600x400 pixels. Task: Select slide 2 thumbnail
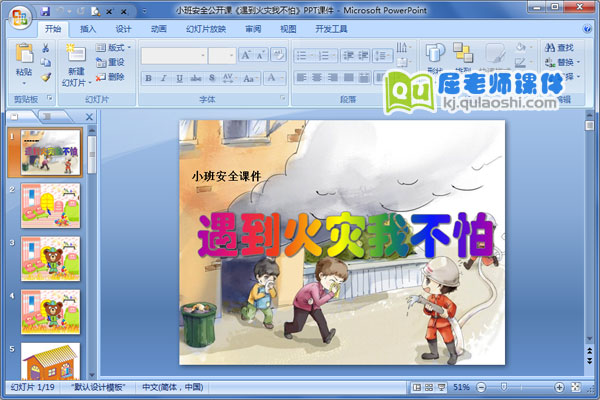coord(51,206)
